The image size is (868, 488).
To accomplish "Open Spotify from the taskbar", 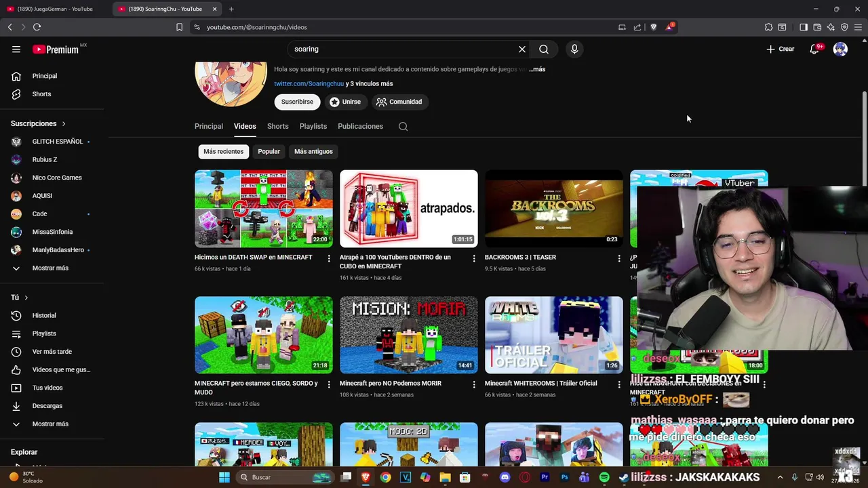I will pyautogui.click(x=604, y=477).
